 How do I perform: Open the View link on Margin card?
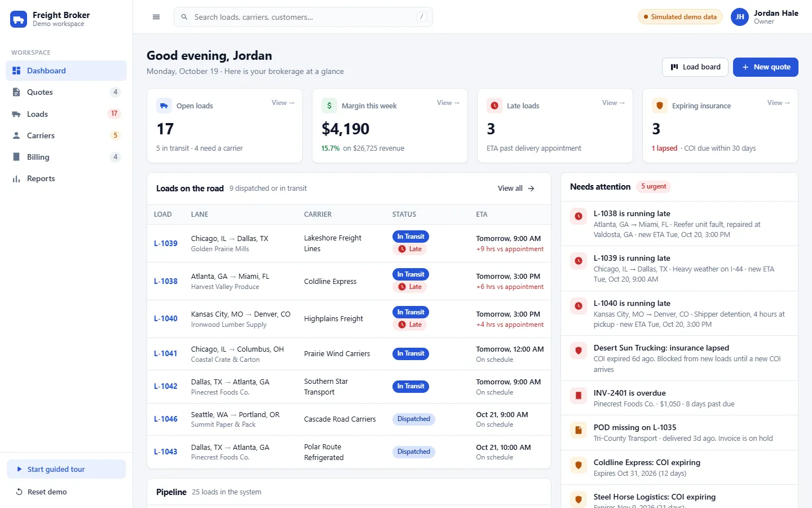tap(448, 103)
